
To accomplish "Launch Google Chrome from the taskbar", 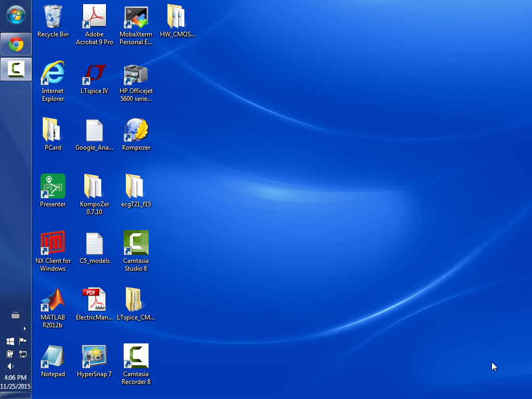I will pyautogui.click(x=16, y=45).
